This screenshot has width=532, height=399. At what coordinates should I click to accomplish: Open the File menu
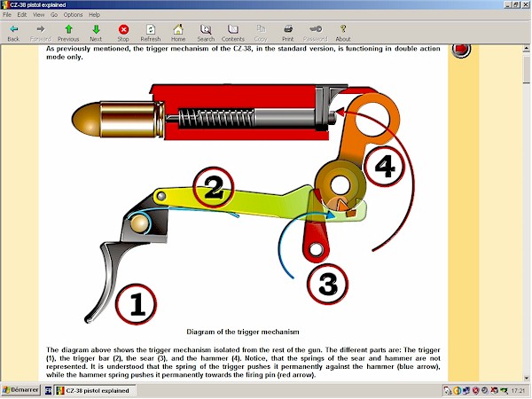tap(7, 14)
